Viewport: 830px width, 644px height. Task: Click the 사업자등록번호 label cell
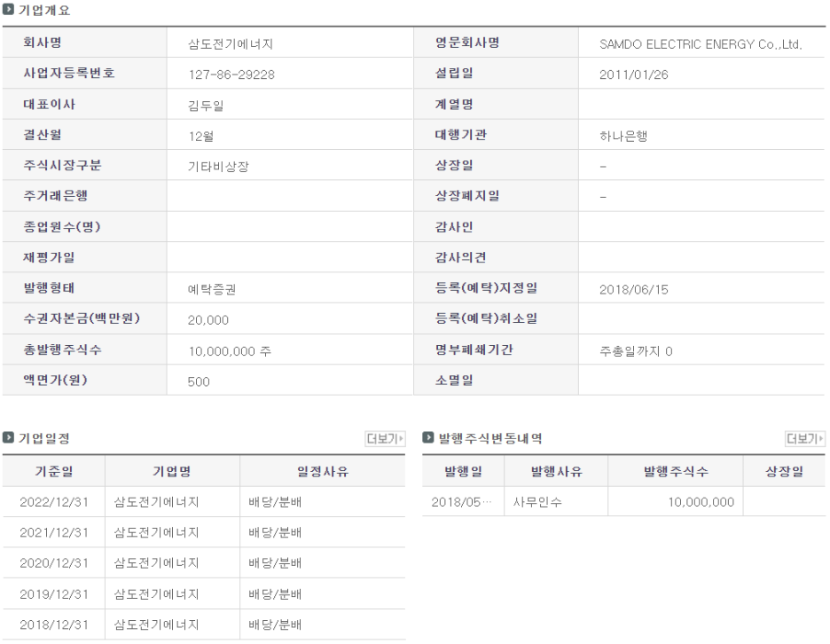[85, 73]
